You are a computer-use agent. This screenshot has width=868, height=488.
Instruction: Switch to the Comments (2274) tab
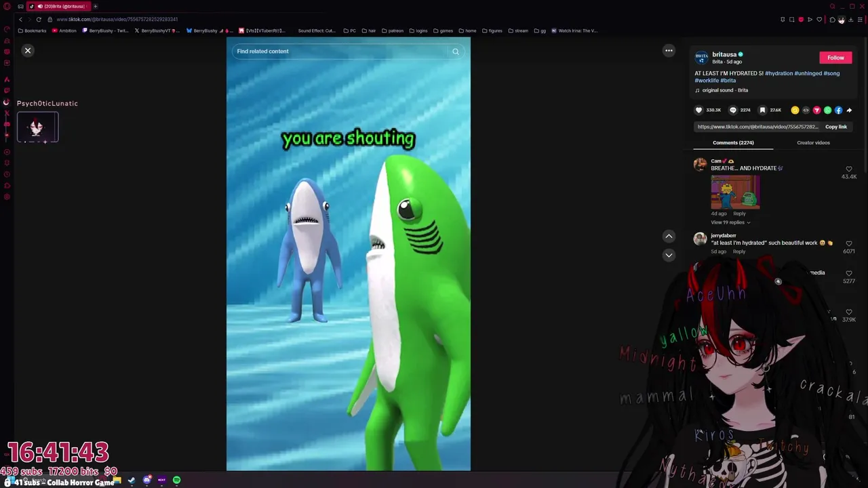[x=733, y=143]
